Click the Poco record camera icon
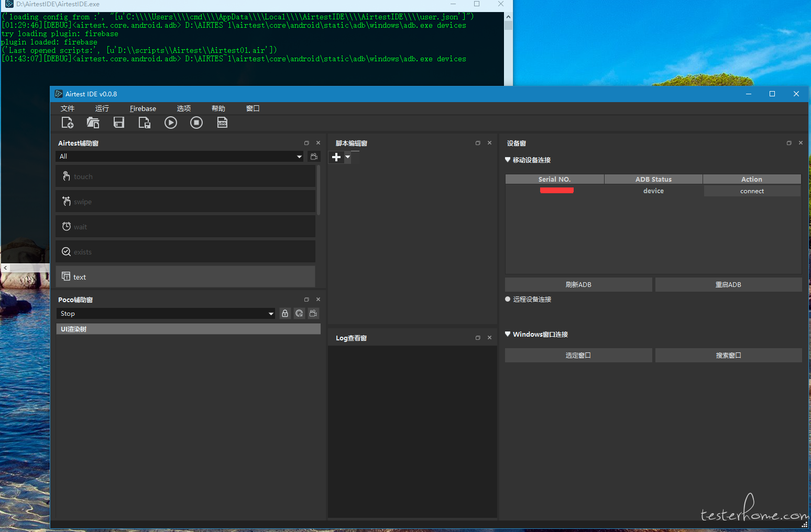The width and height of the screenshot is (811, 532). [x=313, y=314]
